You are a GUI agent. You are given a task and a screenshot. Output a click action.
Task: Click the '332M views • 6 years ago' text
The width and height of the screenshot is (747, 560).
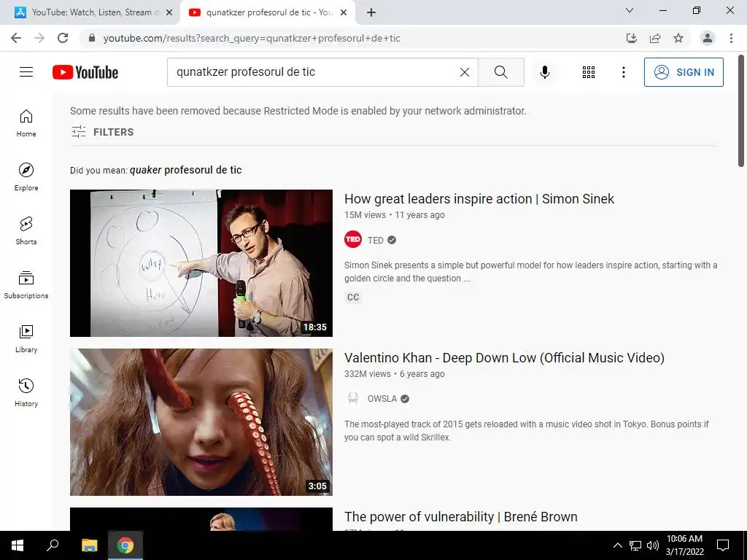[x=395, y=374]
